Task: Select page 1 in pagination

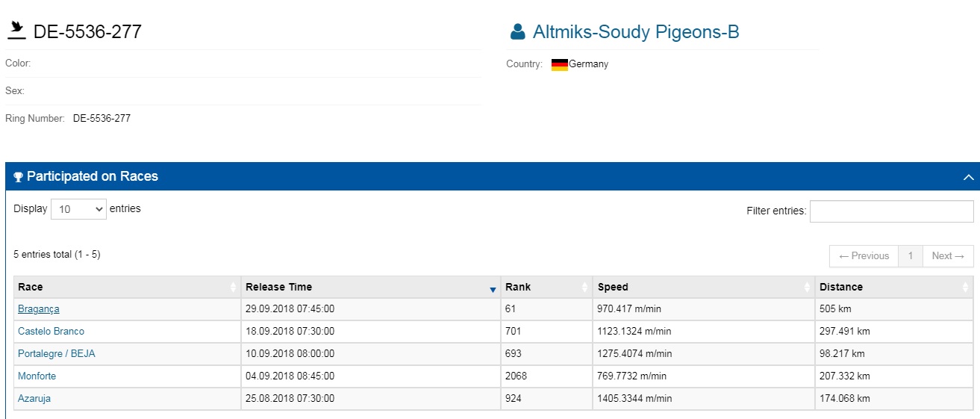Action: tap(910, 256)
